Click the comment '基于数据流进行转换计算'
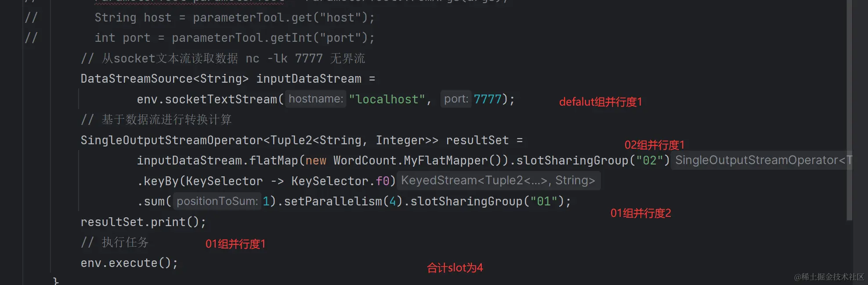868x285 pixels. click(x=156, y=120)
